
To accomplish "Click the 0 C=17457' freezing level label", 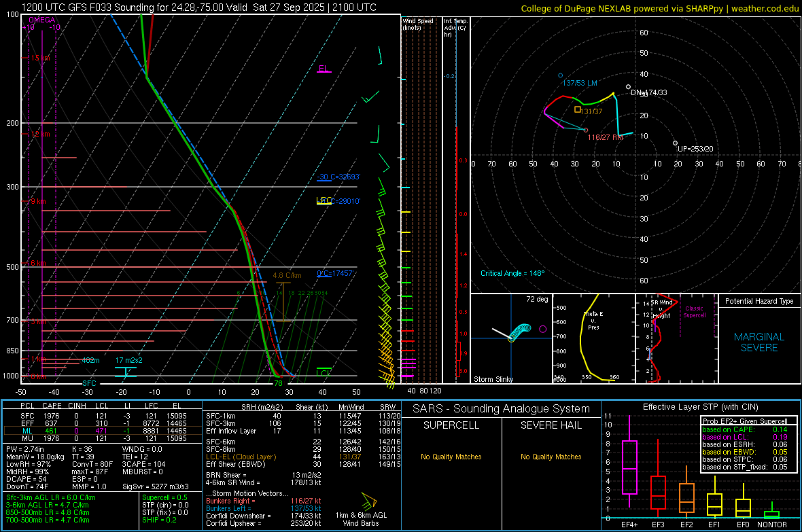I will click(335, 274).
